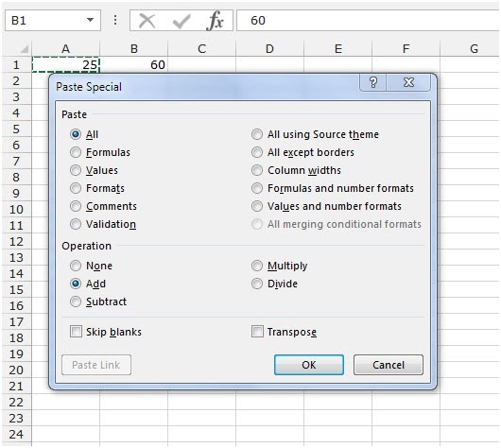Confirm the dialog with OK button

[x=309, y=365]
